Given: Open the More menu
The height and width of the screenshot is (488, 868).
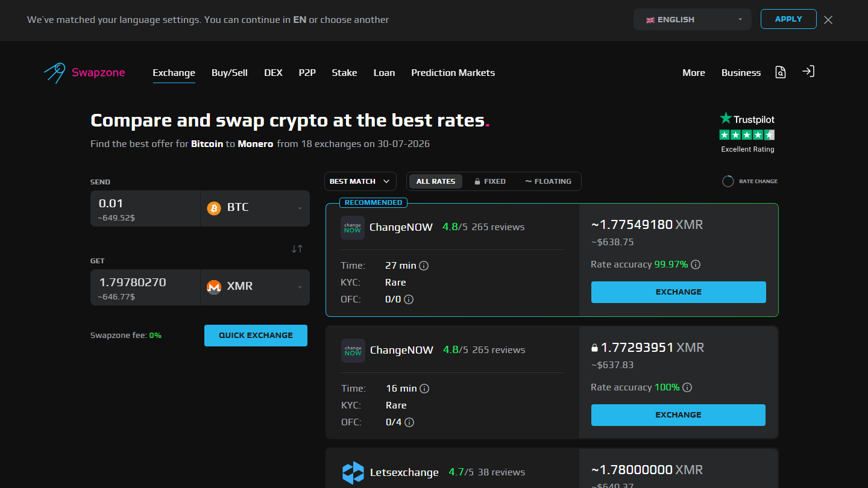Looking at the screenshot, I should click(x=694, y=72).
